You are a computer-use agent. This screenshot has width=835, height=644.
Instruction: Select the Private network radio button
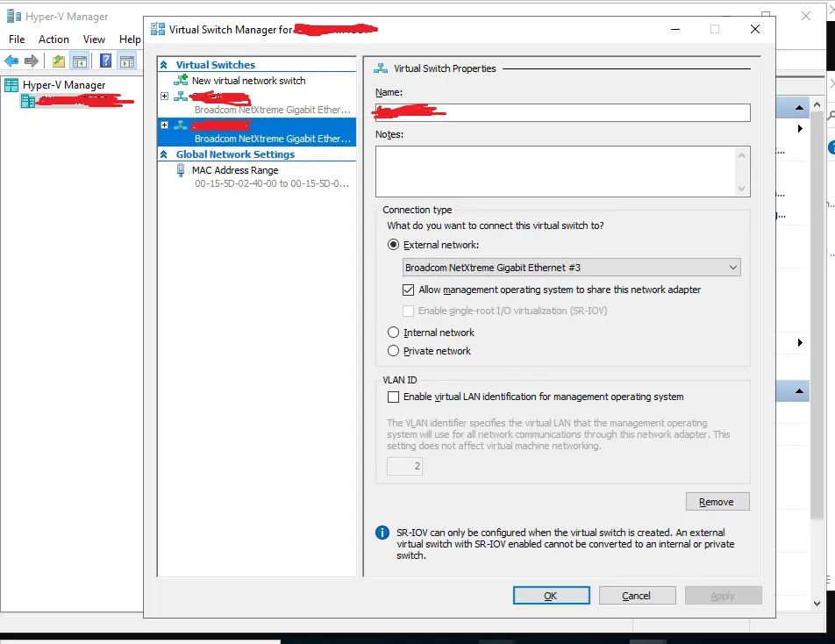393,351
